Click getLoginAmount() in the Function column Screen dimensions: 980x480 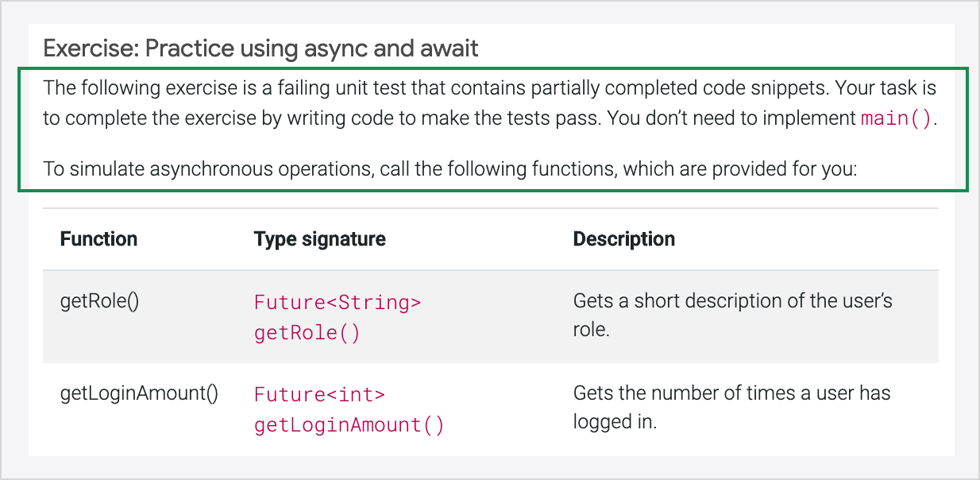[139, 393]
